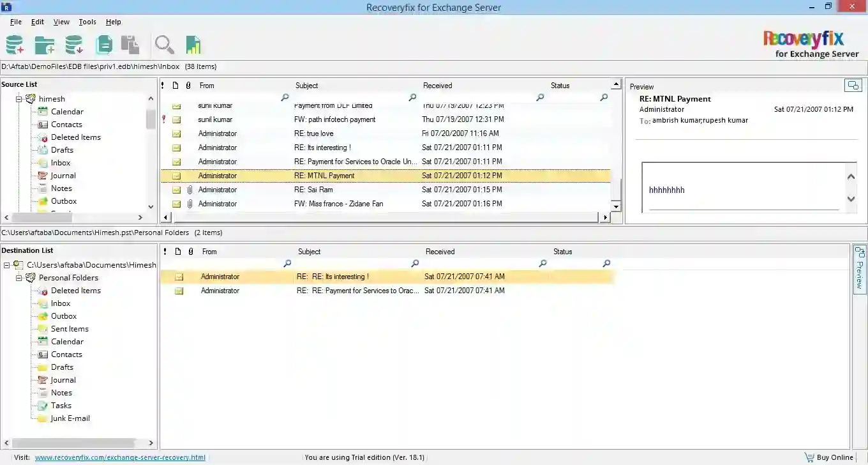Toggle the preview pane icon beside Preview header

(x=853, y=85)
